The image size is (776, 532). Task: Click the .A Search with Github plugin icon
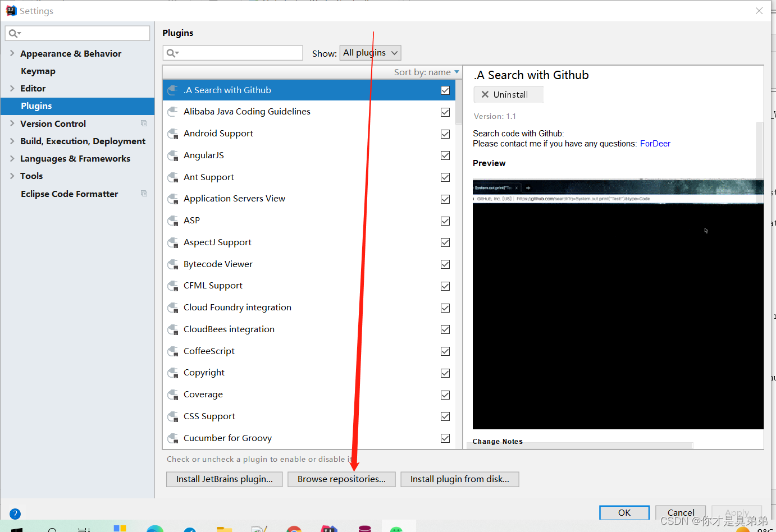pos(172,90)
